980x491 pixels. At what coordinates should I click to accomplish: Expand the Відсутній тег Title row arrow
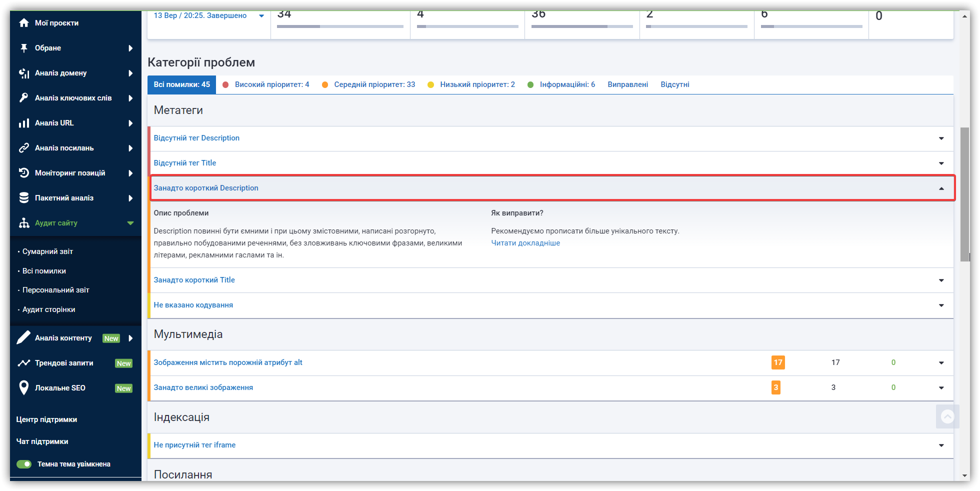[941, 163]
